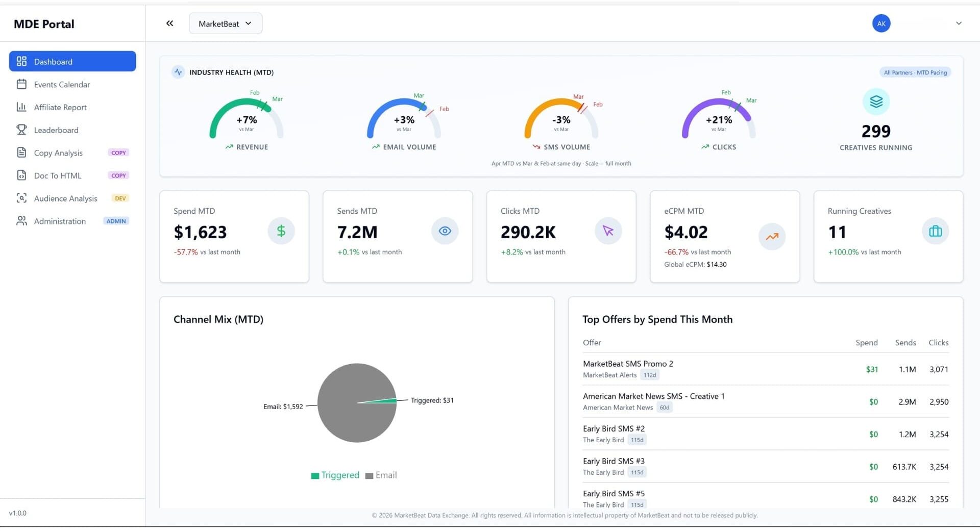The image size is (980, 532).
Task: Click the eye icon on Sends MTD card
Action: coord(445,231)
